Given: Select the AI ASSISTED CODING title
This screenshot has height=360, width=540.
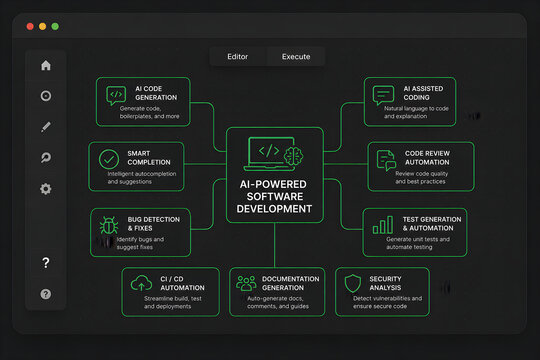Looking at the screenshot, I should [423, 93].
